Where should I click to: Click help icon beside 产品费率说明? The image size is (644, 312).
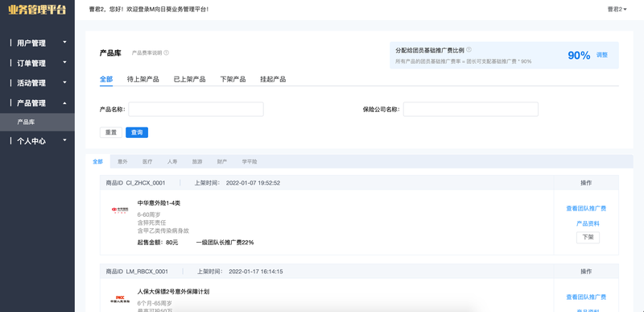click(x=167, y=53)
